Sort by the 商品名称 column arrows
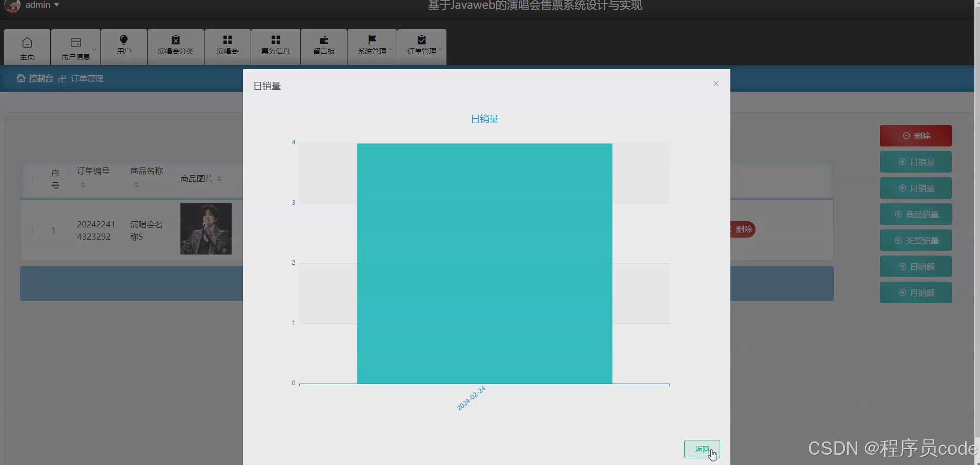The image size is (980, 465). (136, 185)
